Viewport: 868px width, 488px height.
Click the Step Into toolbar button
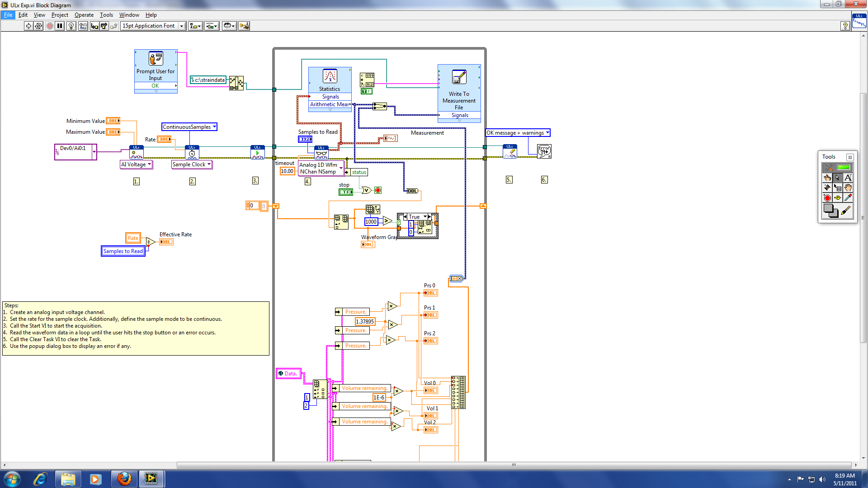[94, 26]
